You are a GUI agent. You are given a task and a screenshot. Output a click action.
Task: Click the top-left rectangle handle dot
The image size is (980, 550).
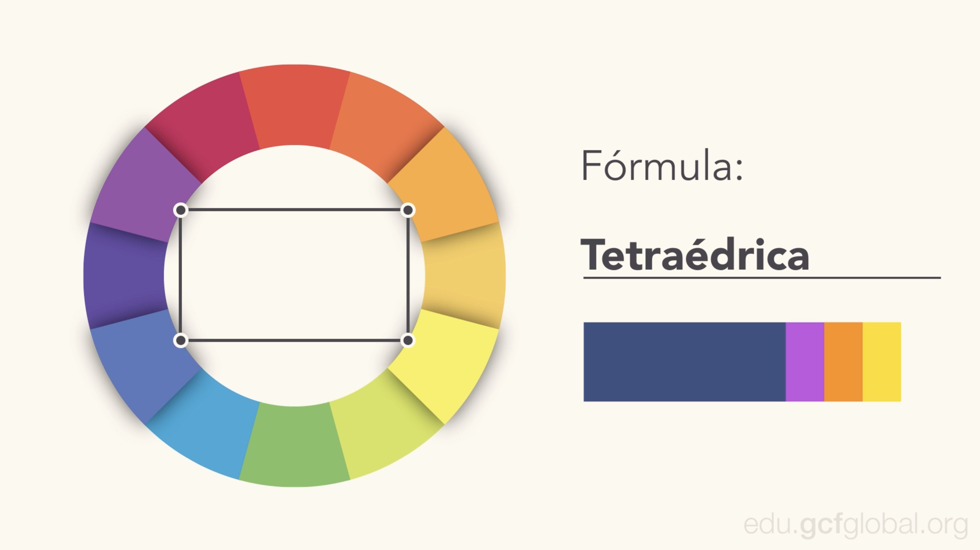(181, 210)
